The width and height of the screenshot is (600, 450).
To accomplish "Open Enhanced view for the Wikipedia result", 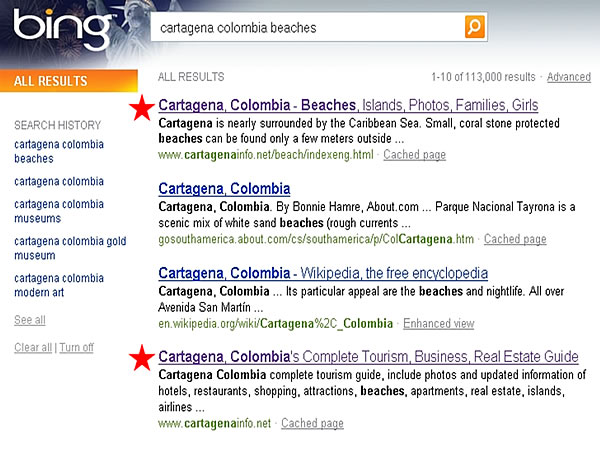I will click(x=437, y=323).
